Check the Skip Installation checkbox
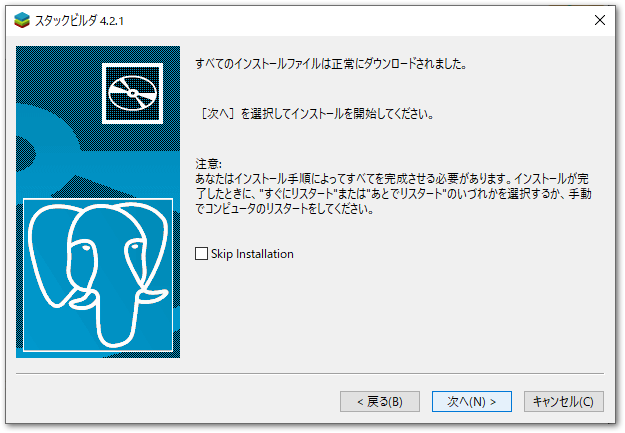This screenshot has width=625, height=433. click(x=201, y=254)
